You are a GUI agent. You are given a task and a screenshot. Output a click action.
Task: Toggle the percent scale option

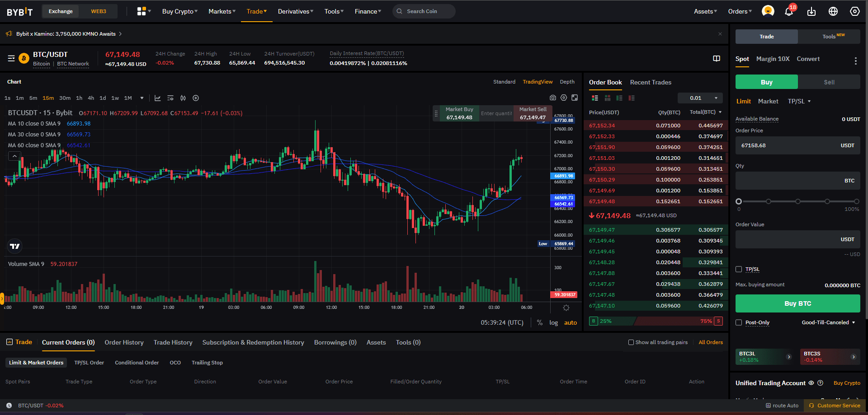tap(539, 322)
